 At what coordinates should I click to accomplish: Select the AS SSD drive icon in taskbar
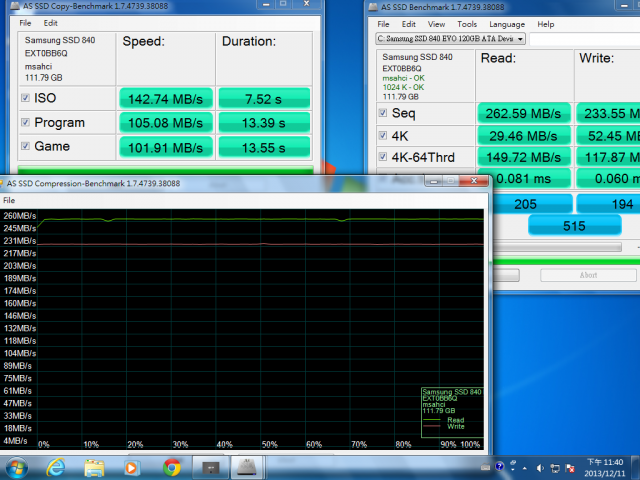pyautogui.click(x=247, y=468)
